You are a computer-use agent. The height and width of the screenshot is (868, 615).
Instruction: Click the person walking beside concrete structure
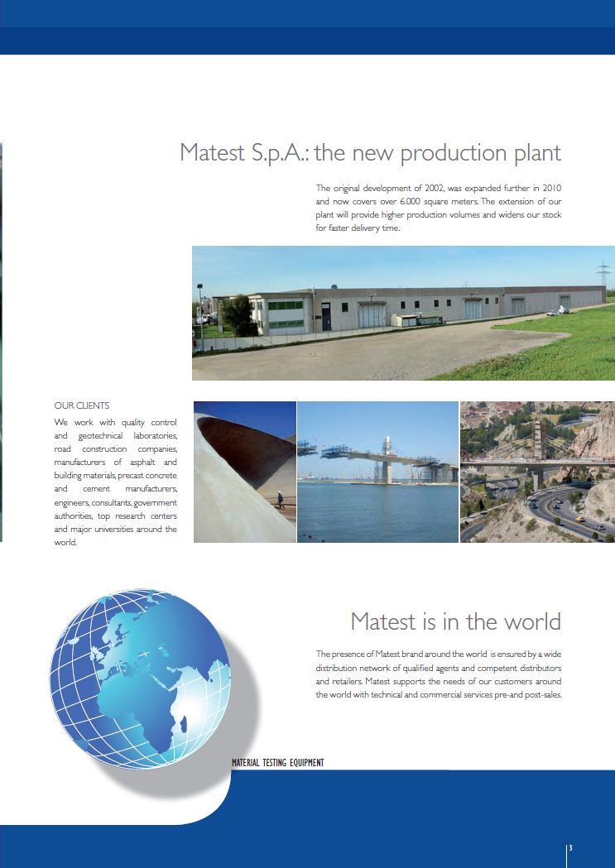279,499
